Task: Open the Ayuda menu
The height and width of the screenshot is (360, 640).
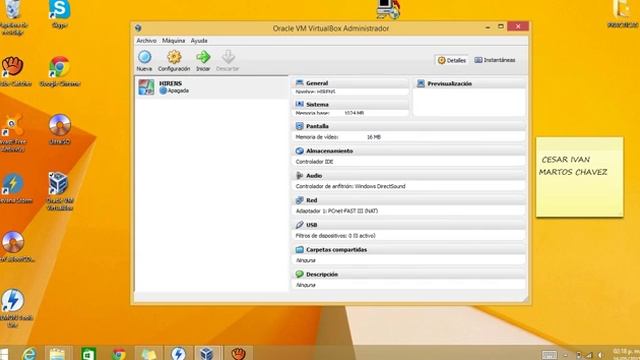Action: coord(199,41)
